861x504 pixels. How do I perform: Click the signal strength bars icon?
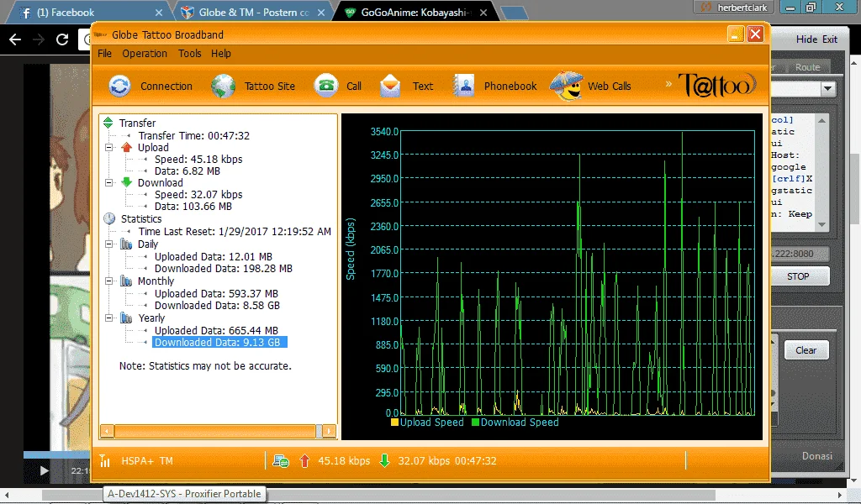pyautogui.click(x=105, y=460)
